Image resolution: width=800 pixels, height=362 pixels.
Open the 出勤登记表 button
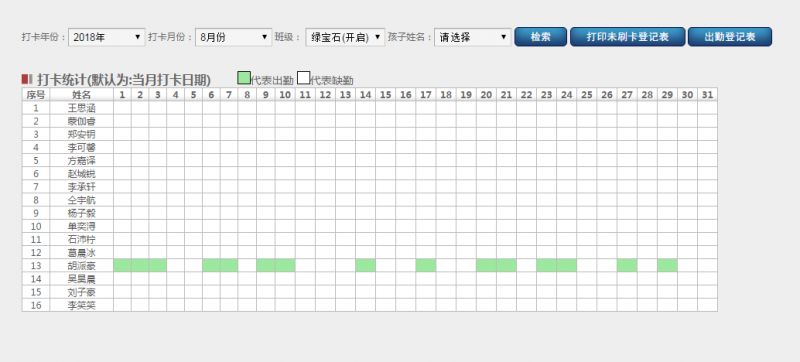(x=730, y=37)
